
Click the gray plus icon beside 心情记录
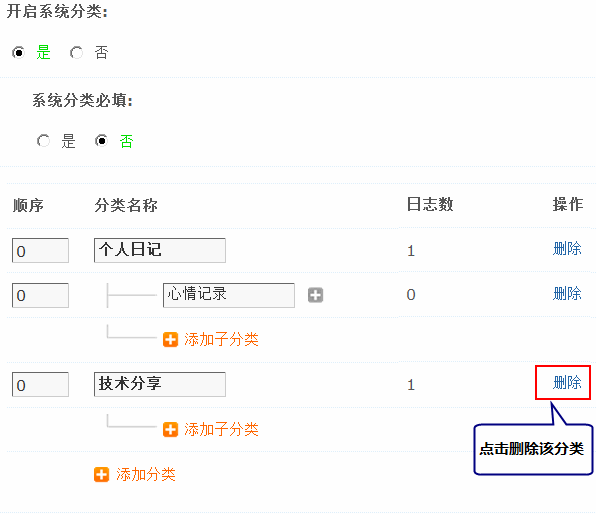(315, 295)
